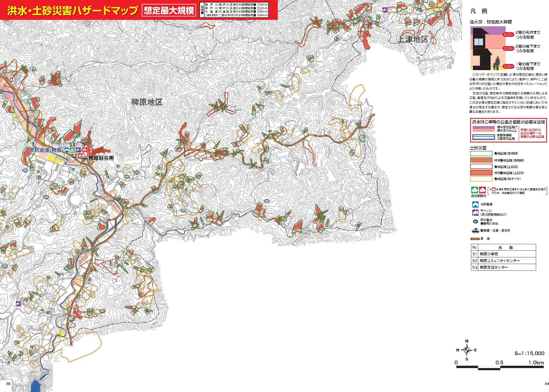The height and width of the screenshot is (392, 549).
Task: Click the heading 洪水時に早期の立退き避難が必要な区域
Action: coord(508,122)
